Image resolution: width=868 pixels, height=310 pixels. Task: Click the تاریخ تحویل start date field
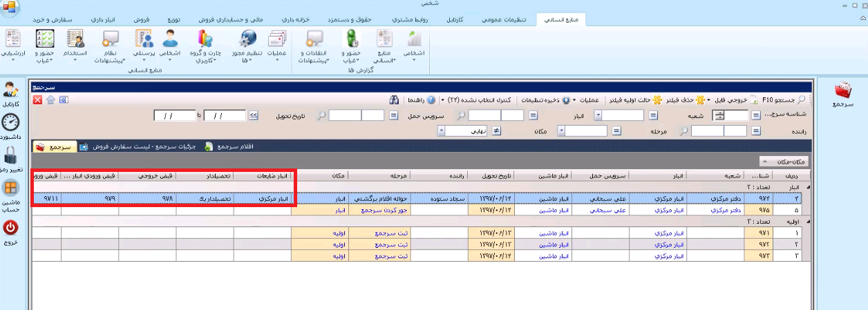pos(225,115)
